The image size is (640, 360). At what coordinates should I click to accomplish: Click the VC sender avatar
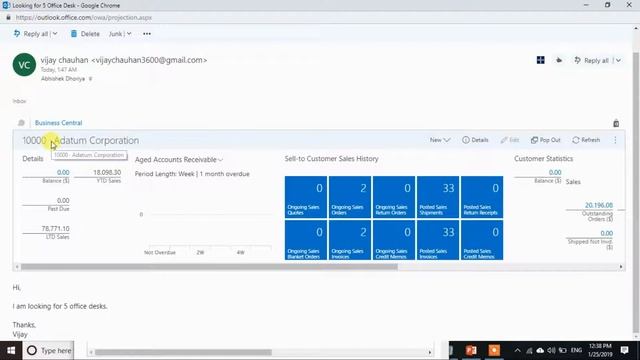(x=24, y=65)
